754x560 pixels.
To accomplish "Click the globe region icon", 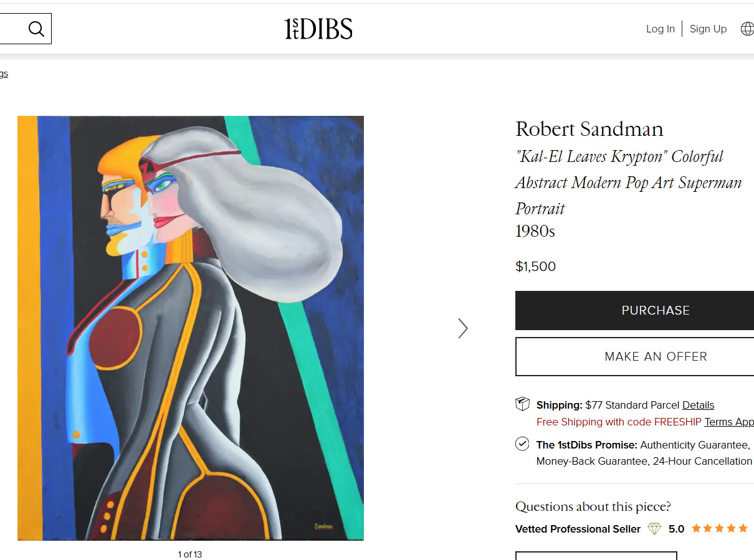I will coord(747,29).
